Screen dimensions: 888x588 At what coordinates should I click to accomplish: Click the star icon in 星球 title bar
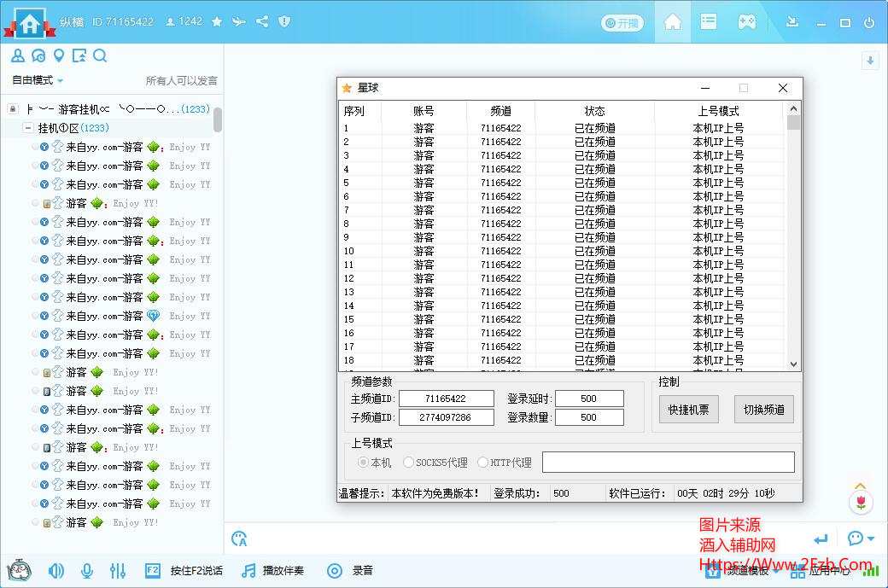pyautogui.click(x=347, y=88)
